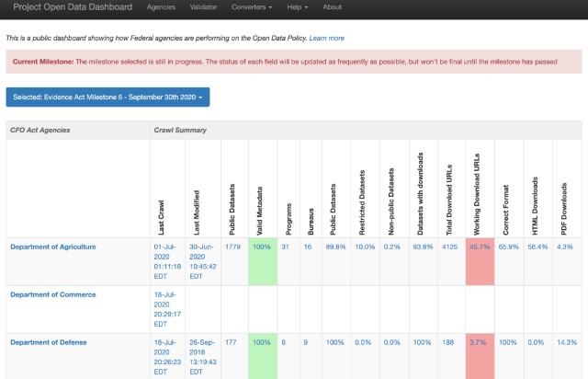Click Defense total download URLs 188
This screenshot has height=379, width=588.
447,342
